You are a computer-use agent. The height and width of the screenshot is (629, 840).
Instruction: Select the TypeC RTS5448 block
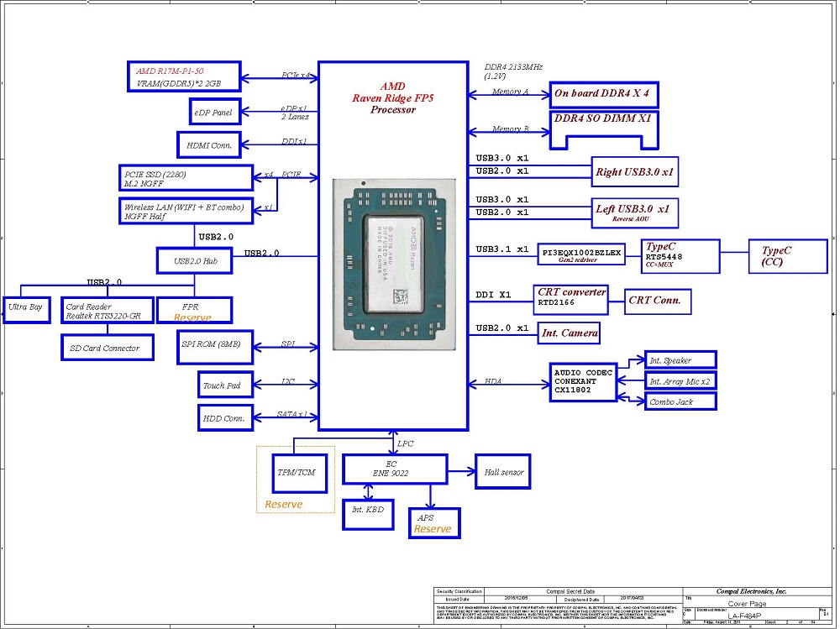click(680, 256)
